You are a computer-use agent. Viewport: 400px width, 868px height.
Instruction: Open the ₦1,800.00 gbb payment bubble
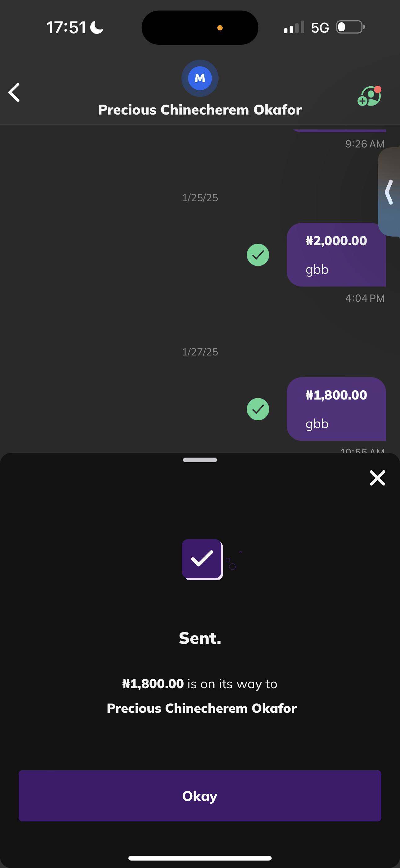(336, 409)
